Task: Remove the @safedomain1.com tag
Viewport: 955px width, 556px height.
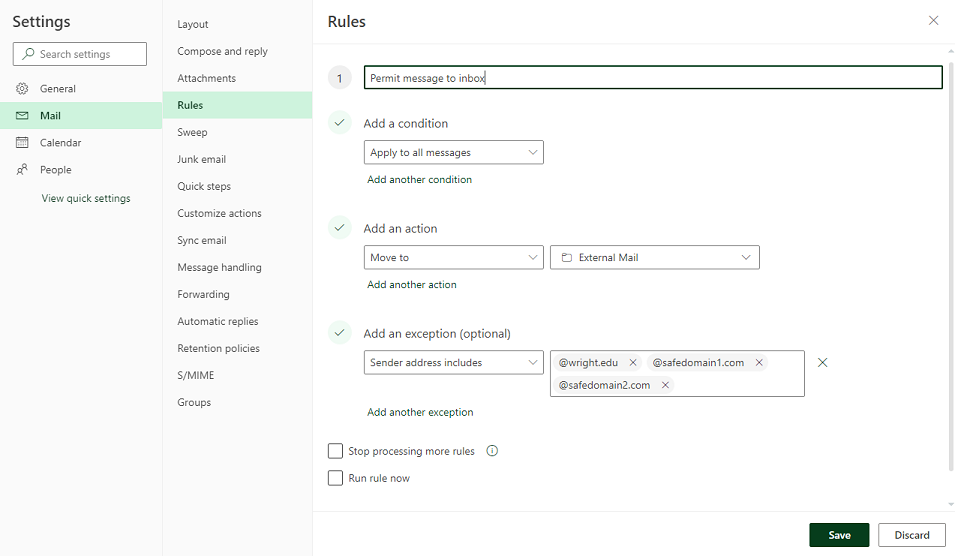Action: (759, 363)
